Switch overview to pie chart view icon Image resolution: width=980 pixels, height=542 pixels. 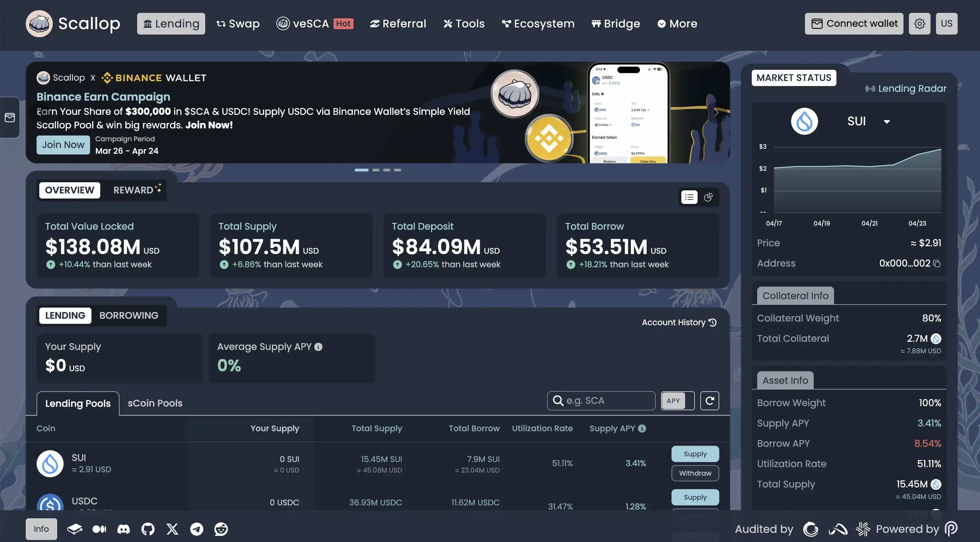(708, 197)
